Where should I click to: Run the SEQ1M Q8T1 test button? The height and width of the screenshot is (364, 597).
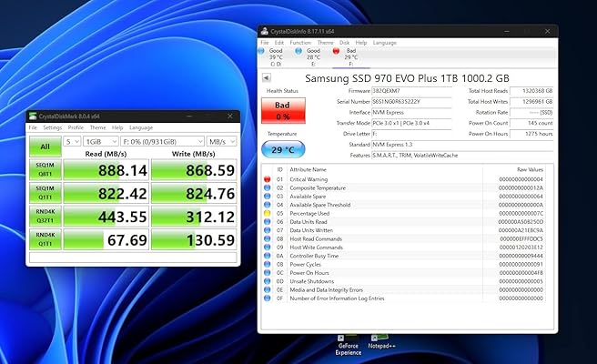(x=44, y=169)
